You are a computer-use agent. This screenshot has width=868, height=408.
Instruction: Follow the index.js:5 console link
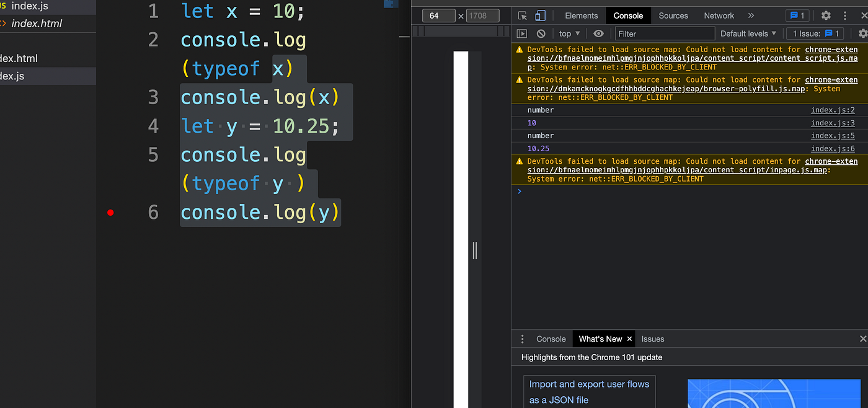click(x=832, y=135)
